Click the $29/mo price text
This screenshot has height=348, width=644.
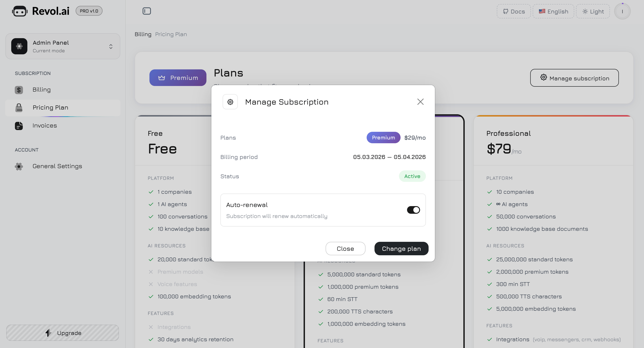415,138
